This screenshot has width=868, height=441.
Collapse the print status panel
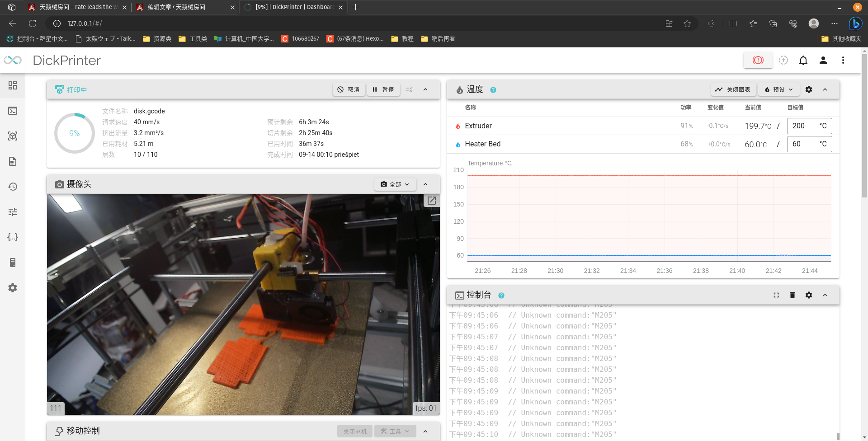pos(425,89)
